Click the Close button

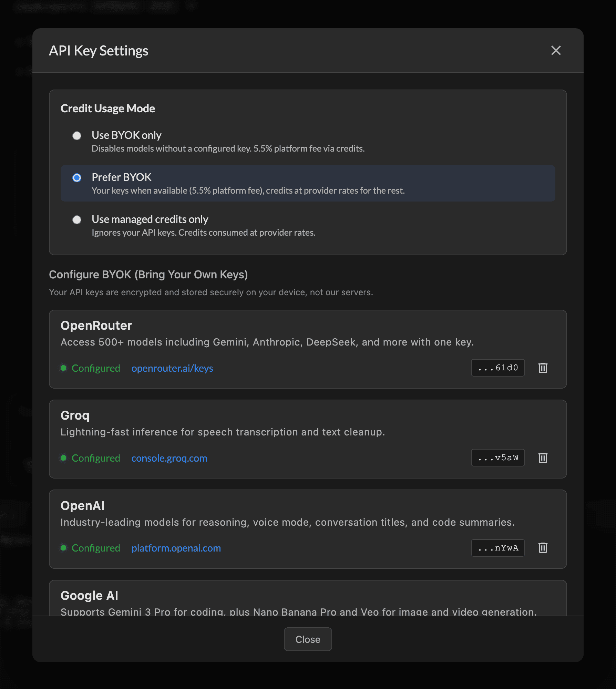[308, 639]
